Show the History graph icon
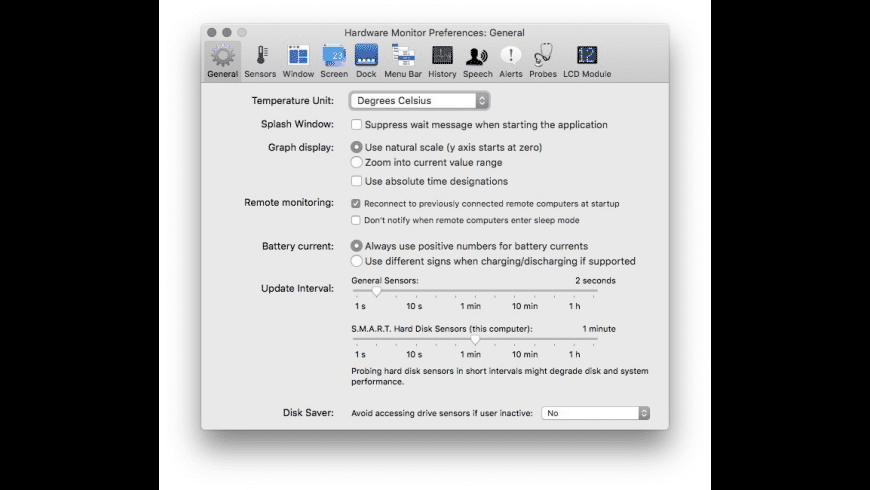 442,55
